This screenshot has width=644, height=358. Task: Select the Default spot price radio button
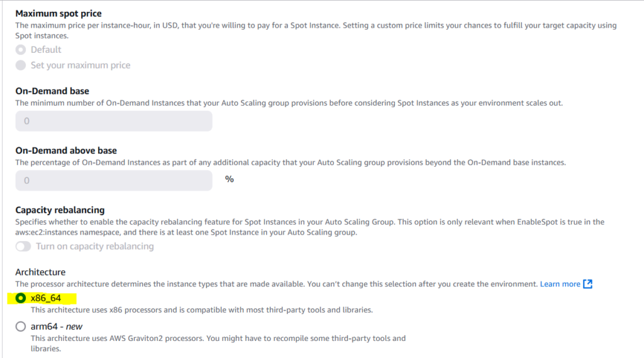coord(21,50)
